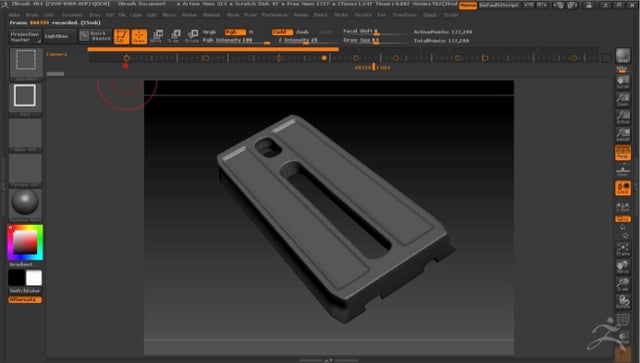Click the red timeline keyframe marker
This screenshot has height=363, width=640.
[x=125, y=66]
